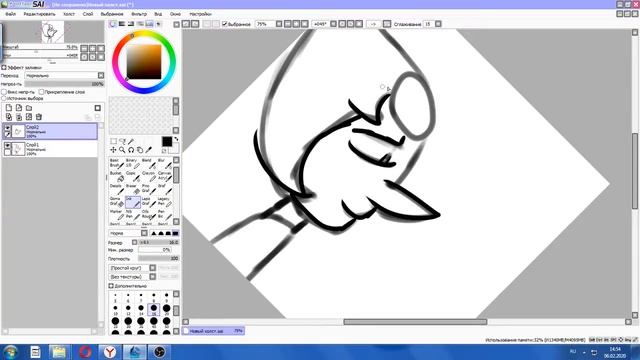Swap foreground and background colors

(x=176, y=139)
